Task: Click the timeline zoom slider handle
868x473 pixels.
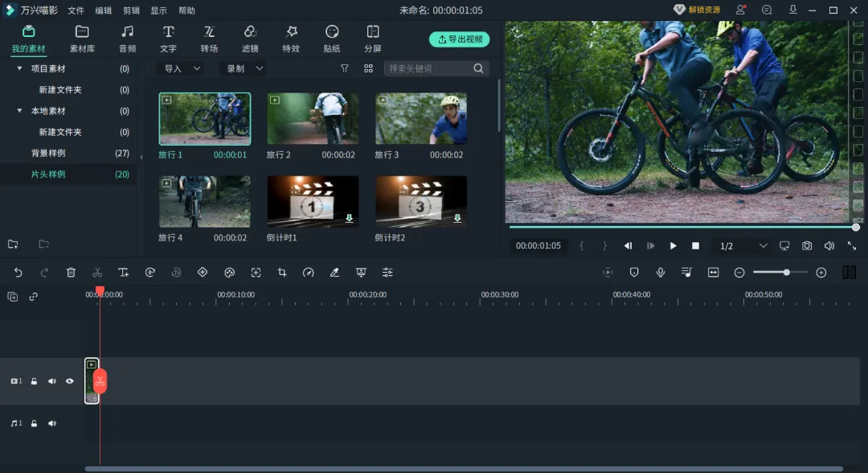Action: point(786,273)
